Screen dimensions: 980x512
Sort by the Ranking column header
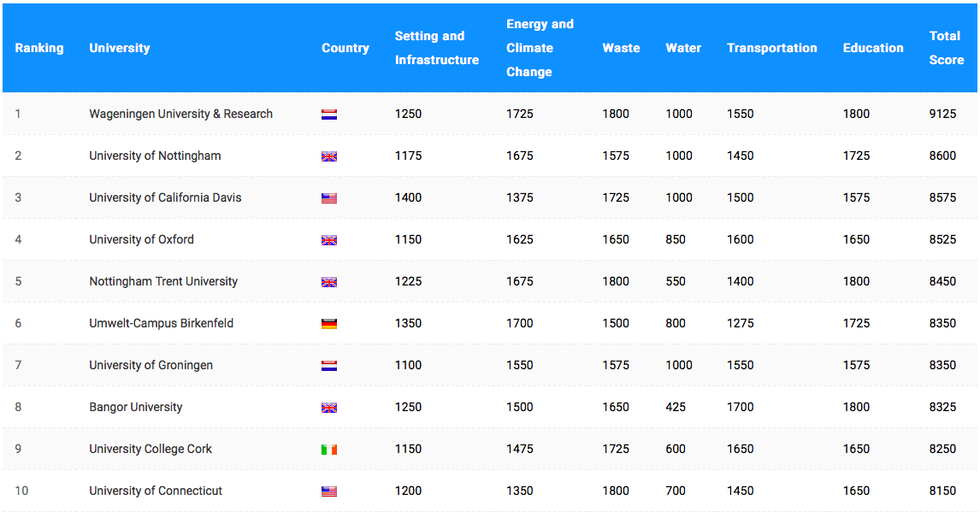[39, 48]
